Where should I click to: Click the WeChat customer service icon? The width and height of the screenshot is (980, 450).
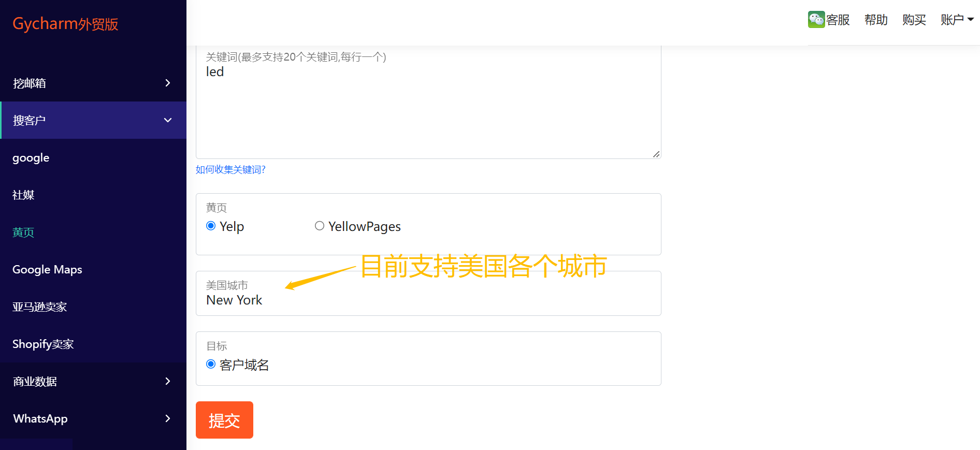click(x=816, y=20)
